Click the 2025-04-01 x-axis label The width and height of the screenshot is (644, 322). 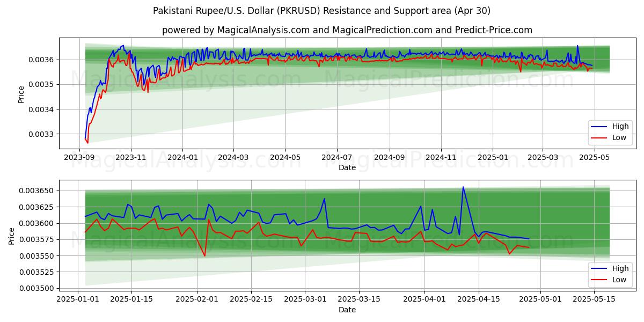tap(425, 299)
